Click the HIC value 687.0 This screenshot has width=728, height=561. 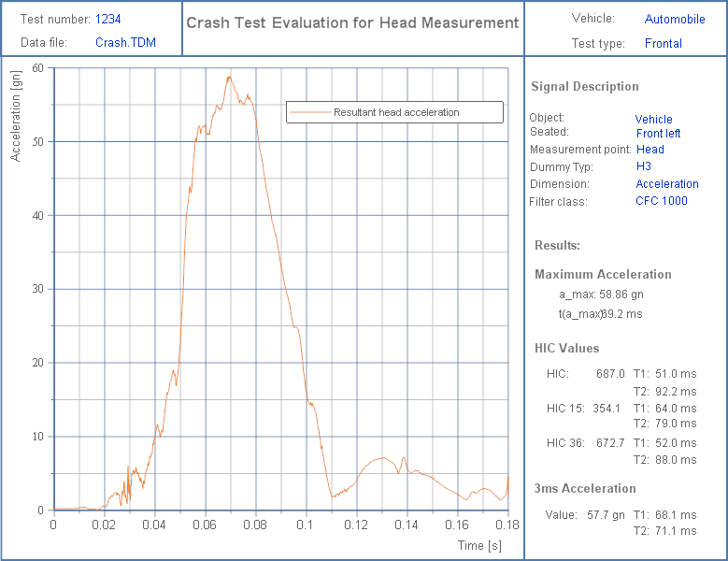[610, 374]
